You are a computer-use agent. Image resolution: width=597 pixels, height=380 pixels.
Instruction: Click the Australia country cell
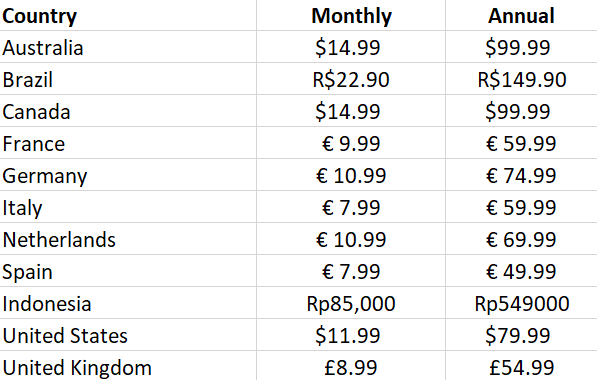point(128,47)
